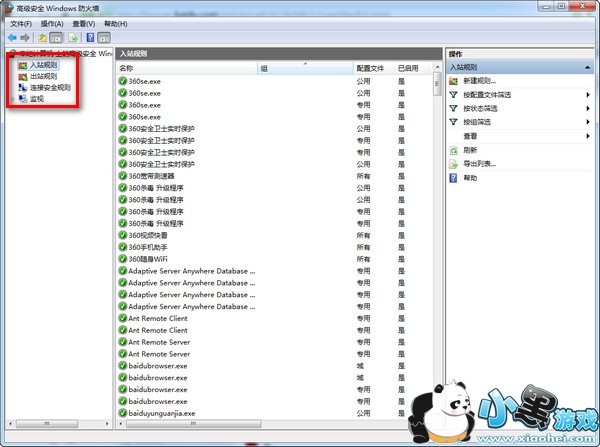Viewport: 600px width, 447px height.
Task: Click 新建规则... in the actions pane
Action: pyautogui.click(x=479, y=81)
